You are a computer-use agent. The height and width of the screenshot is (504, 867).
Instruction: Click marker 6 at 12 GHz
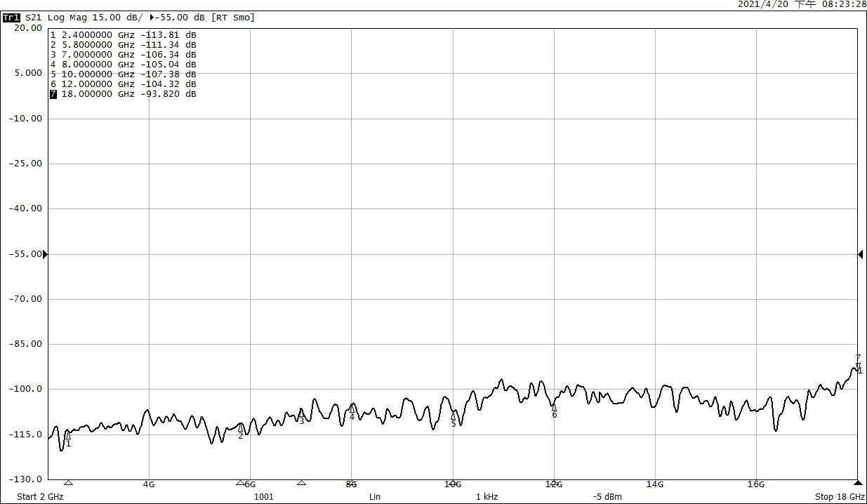pyautogui.click(x=554, y=408)
